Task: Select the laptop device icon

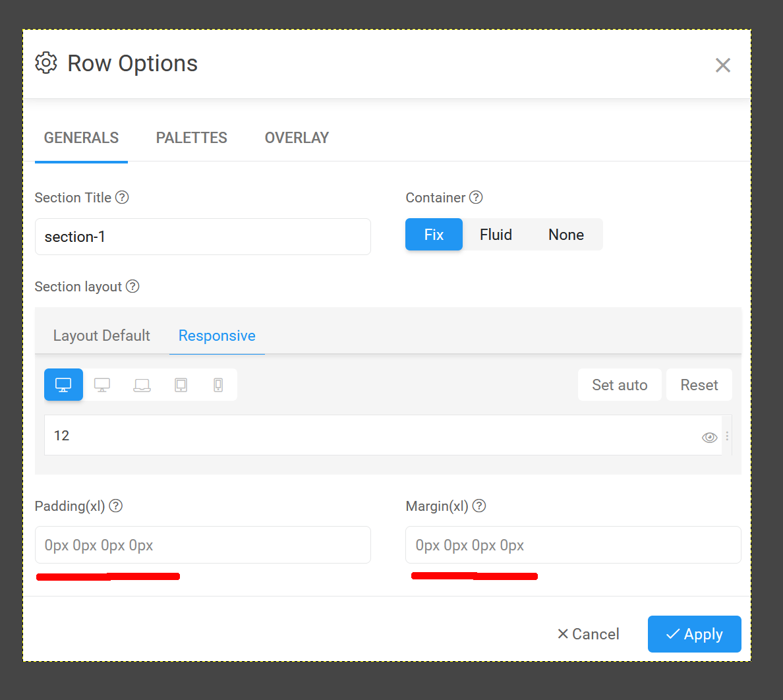Action: pos(142,385)
